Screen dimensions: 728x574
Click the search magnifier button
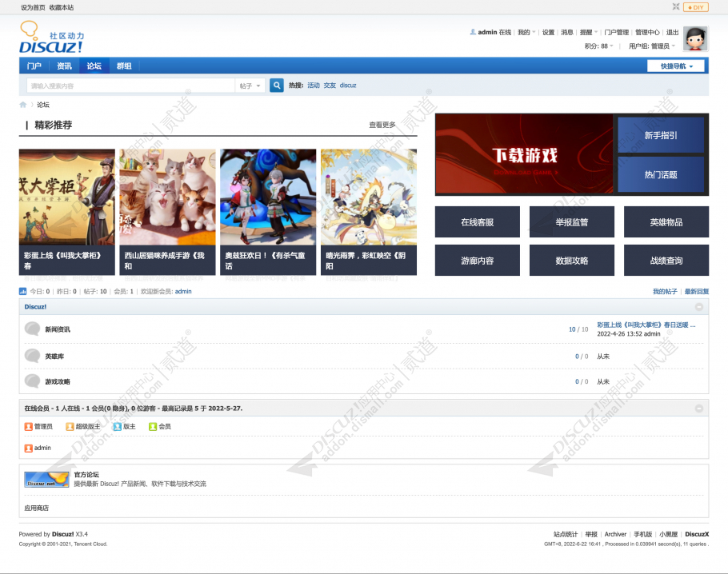pyautogui.click(x=277, y=86)
